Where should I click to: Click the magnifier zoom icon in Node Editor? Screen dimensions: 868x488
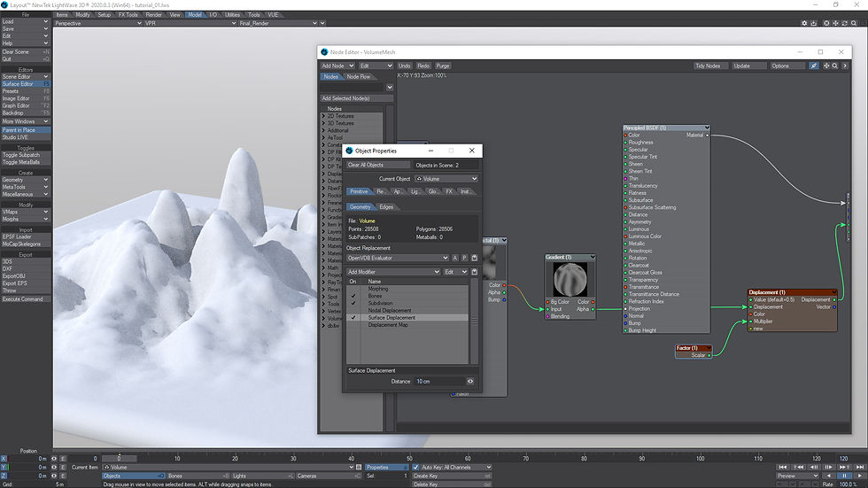pyautogui.click(x=835, y=66)
